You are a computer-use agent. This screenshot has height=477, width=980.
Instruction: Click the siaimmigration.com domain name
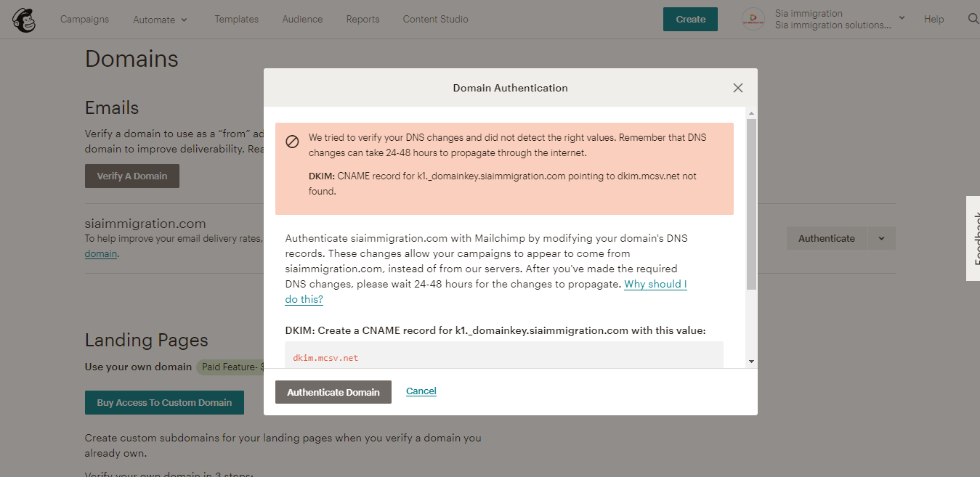point(145,224)
